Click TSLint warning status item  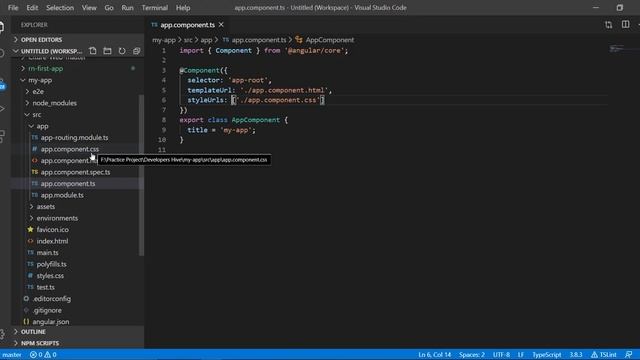604,355
